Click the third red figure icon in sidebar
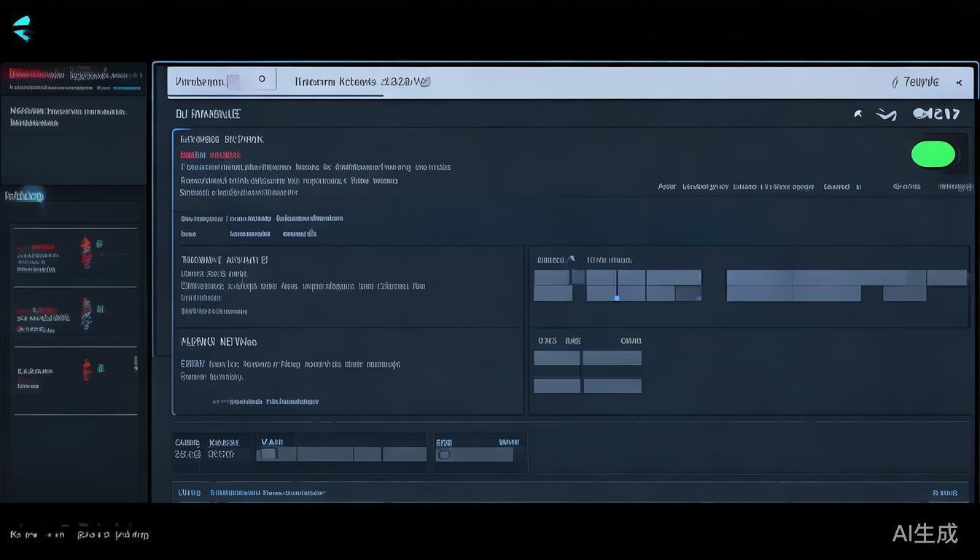This screenshot has width=980, height=560. coord(87,369)
